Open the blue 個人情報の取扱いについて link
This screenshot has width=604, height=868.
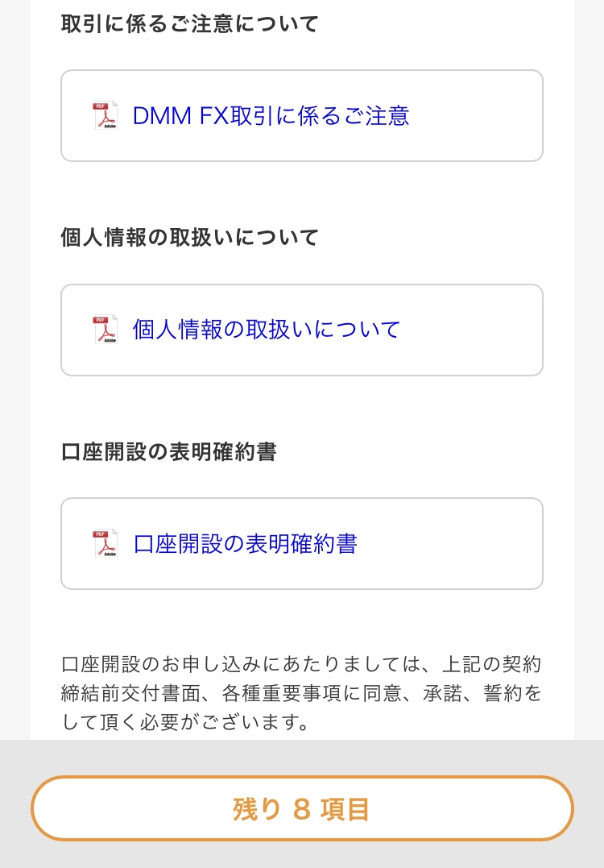click(267, 330)
